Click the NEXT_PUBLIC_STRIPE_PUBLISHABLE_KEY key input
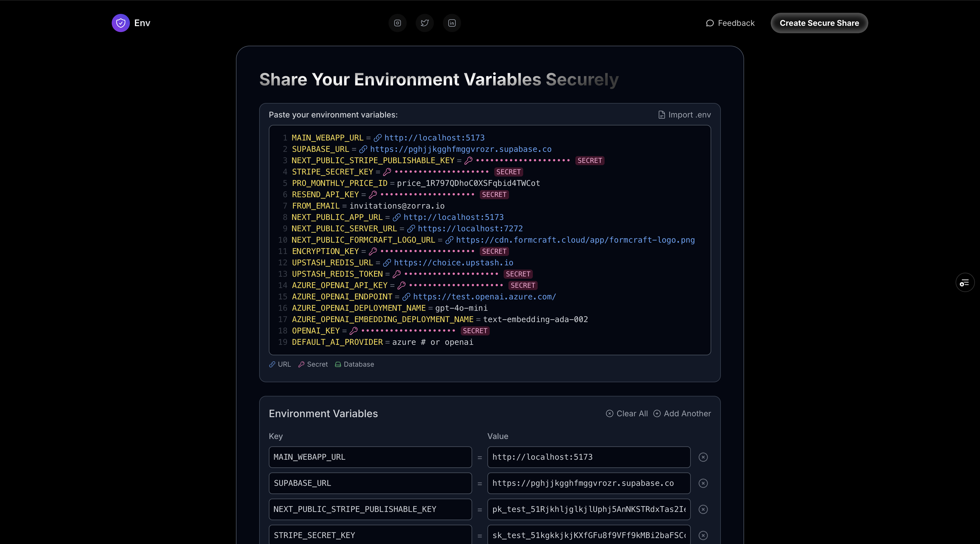 pyautogui.click(x=370, y=509)
